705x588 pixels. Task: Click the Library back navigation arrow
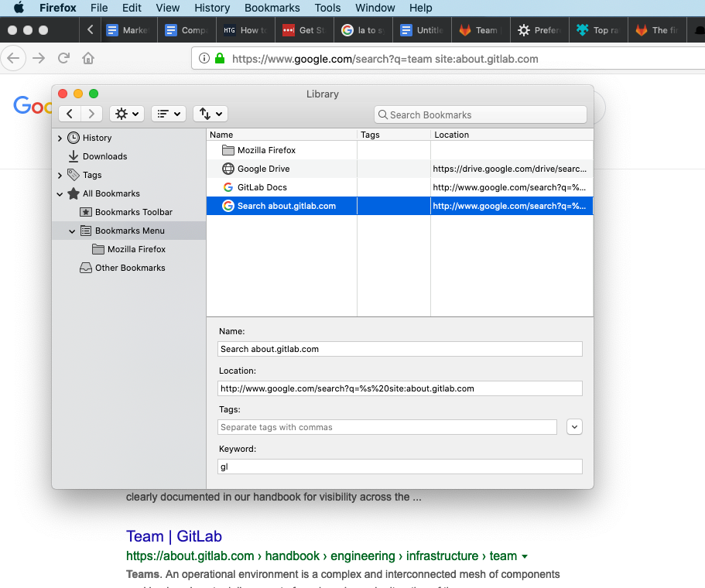pyautogui.click(x=70, y=114)
